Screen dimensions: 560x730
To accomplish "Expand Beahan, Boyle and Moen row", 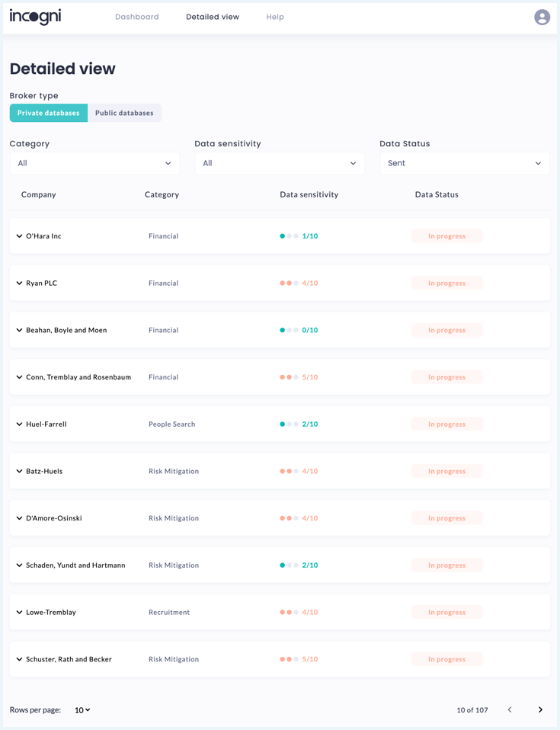I will click(19, 330).
